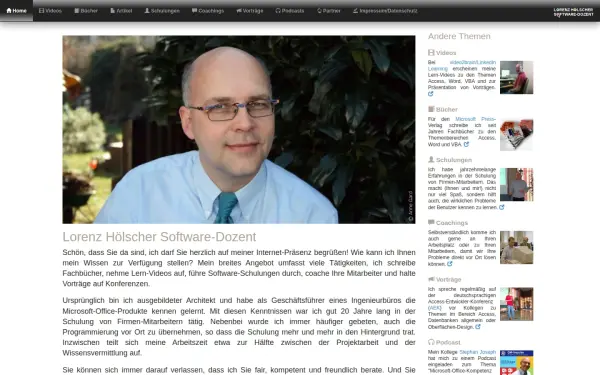
Task: Click the Lorenz Hölscher Software-Dozent logo
Action: 573,12
